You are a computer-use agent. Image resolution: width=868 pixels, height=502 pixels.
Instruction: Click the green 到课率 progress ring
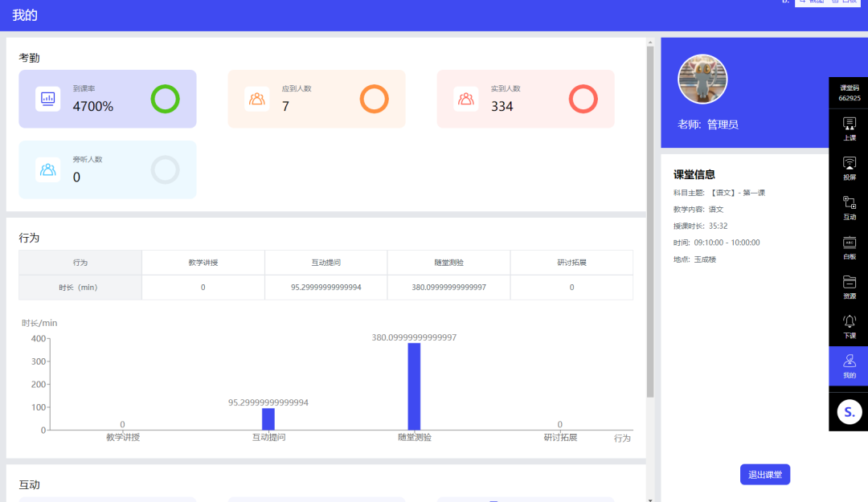click(165, 99)
